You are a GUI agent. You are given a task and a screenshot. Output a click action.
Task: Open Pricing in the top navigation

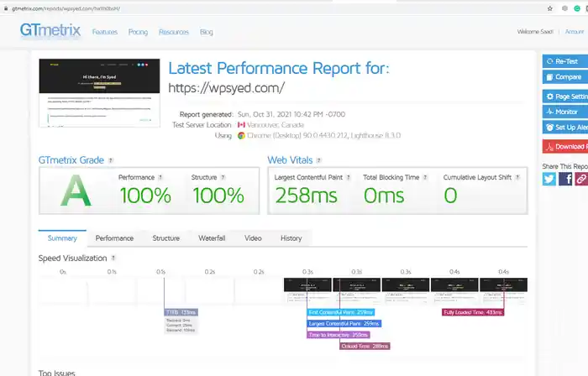point(138,32)
